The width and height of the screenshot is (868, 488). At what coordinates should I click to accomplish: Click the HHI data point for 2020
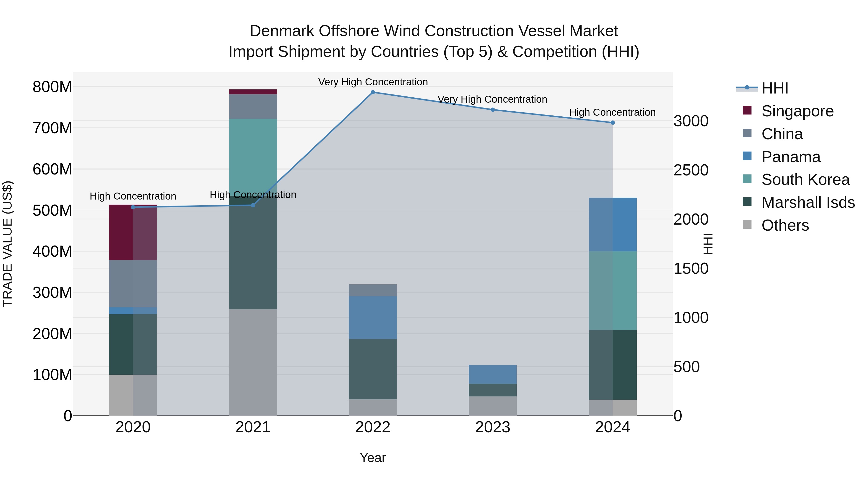click(133, 207)
